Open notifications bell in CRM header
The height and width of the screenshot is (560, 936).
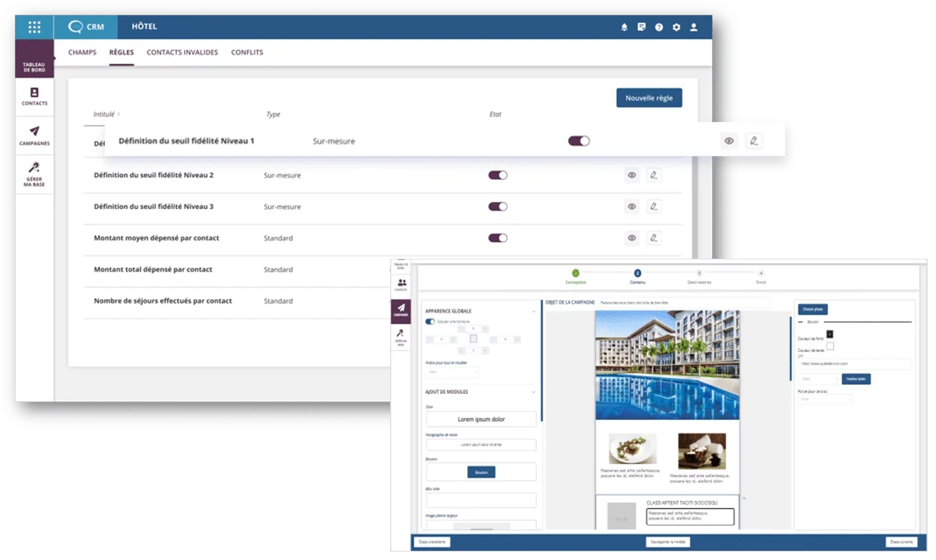624,27
